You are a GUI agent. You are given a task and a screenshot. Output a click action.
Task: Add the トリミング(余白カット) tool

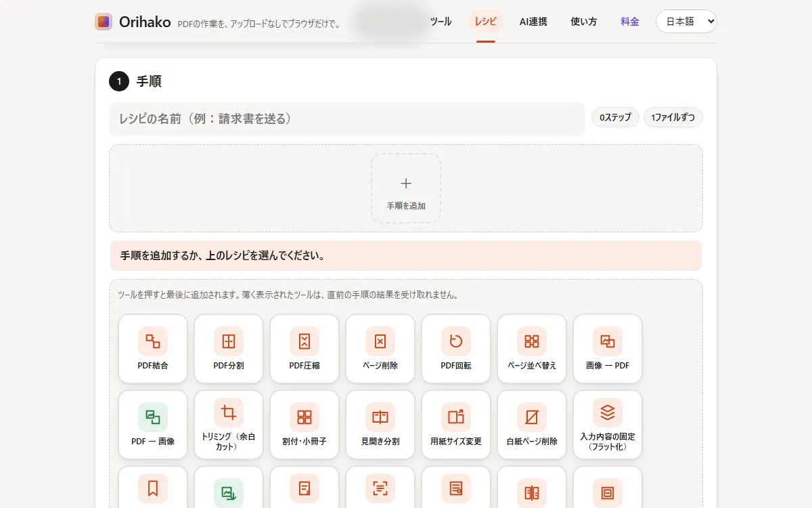[x=229, y=425]
